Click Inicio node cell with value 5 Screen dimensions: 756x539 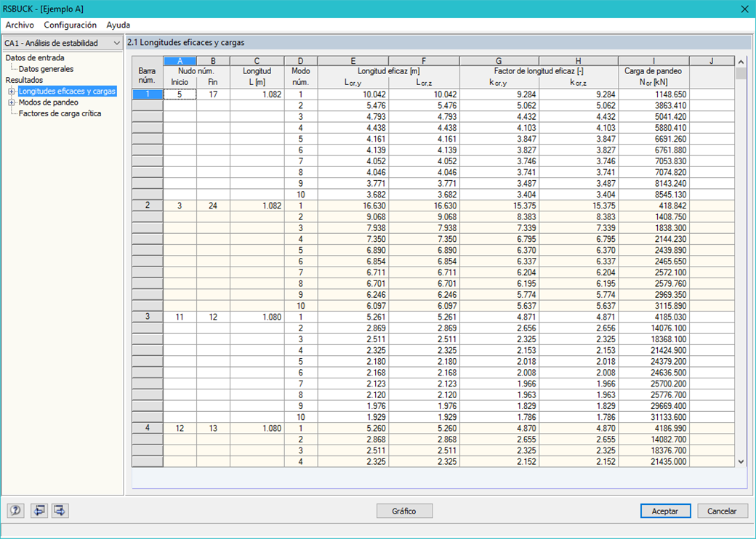click(180, 94)
